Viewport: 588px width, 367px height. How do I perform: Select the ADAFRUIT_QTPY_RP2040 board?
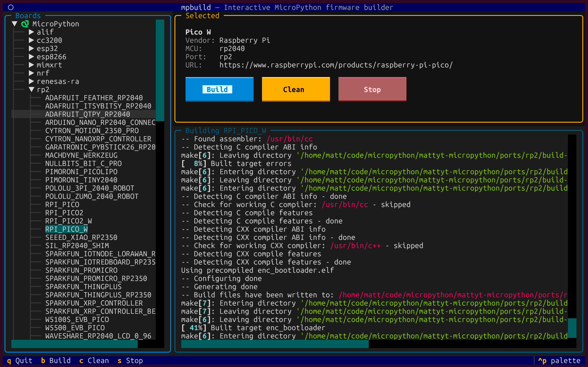tap(88, 114)
